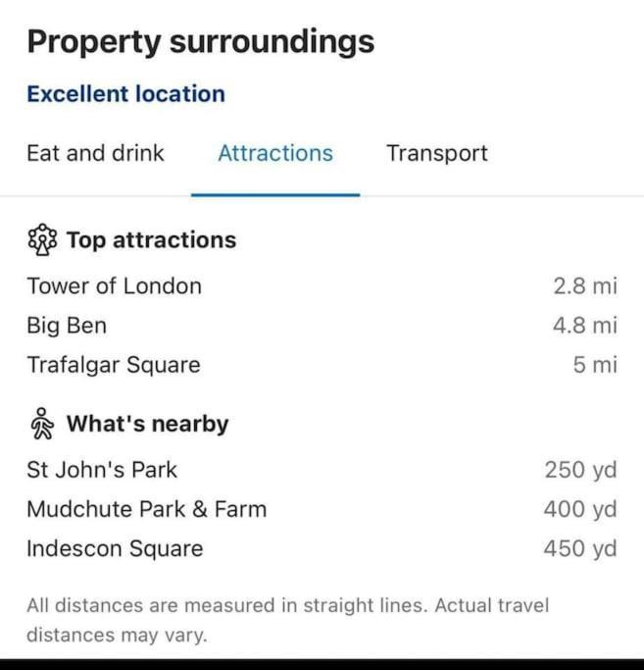Click the walking person nearby icon

[42, 424]
